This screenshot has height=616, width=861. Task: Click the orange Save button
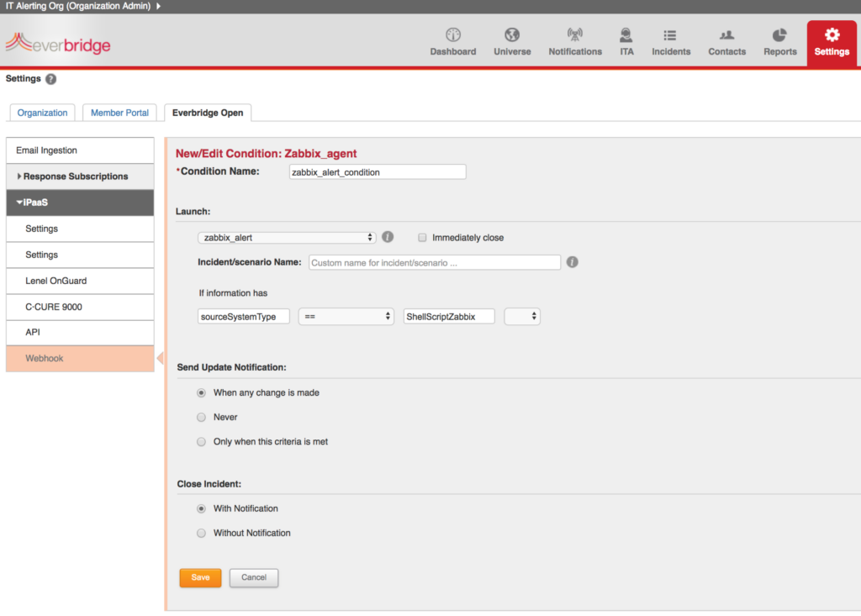click(200, 577)
